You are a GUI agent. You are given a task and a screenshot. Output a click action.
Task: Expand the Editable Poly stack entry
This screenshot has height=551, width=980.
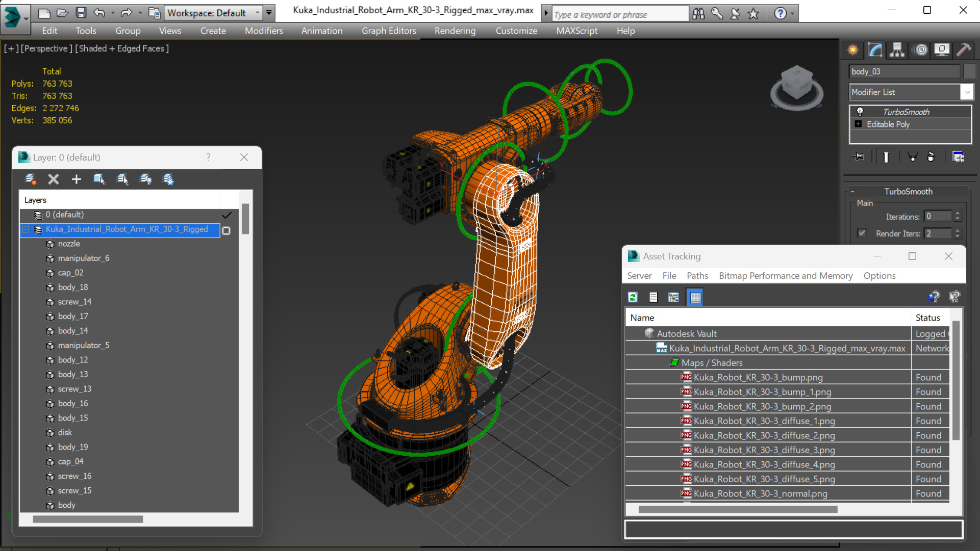(x=859, y=124)
